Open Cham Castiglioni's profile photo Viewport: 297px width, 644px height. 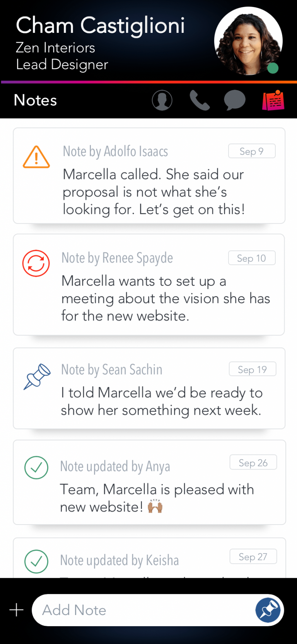[248, 41]
